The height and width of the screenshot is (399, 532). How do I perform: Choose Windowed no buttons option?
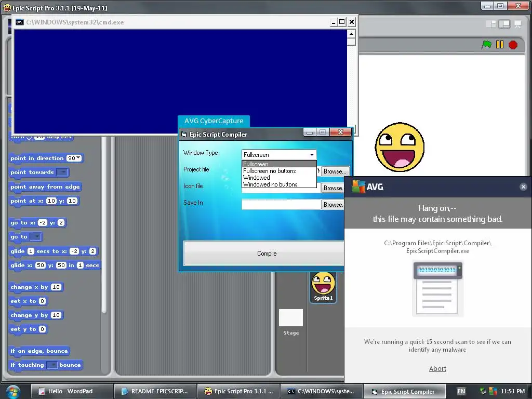(279, 184)
